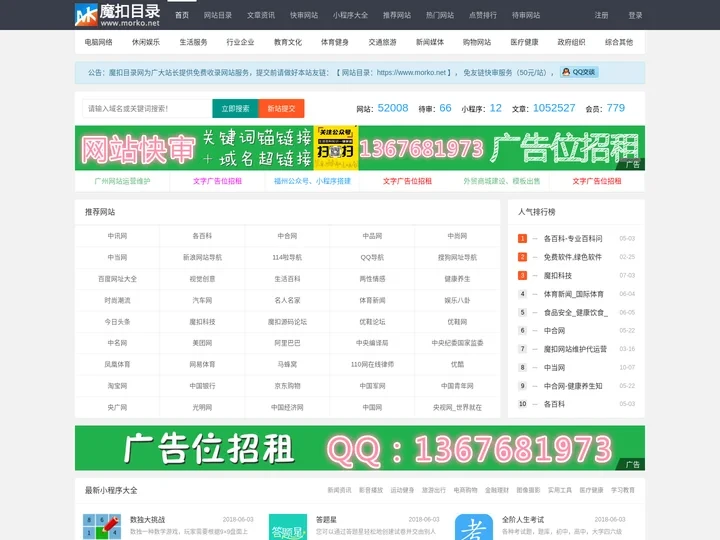This screenshot has height=540, width=720.
Task: Open 中国银行 link
Action: pyautogui.click(x=202, y=386)
